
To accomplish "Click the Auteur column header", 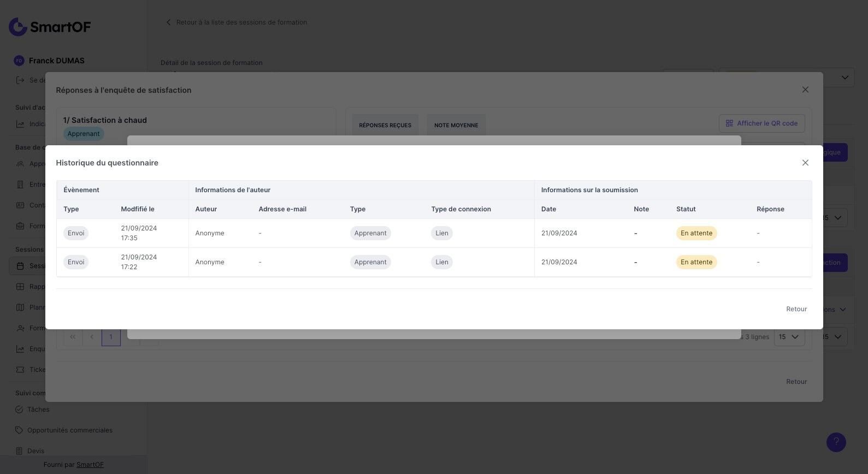I will point(206,209).
